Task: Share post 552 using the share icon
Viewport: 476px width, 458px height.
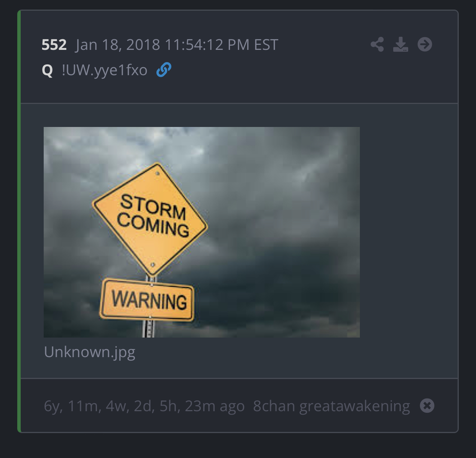Action: tap(377, 44)
